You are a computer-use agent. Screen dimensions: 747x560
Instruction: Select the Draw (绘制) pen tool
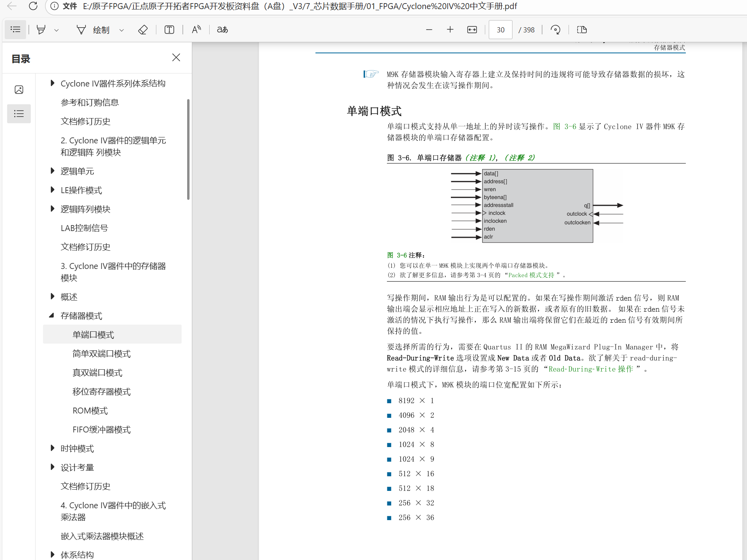(x=93, y=30)
